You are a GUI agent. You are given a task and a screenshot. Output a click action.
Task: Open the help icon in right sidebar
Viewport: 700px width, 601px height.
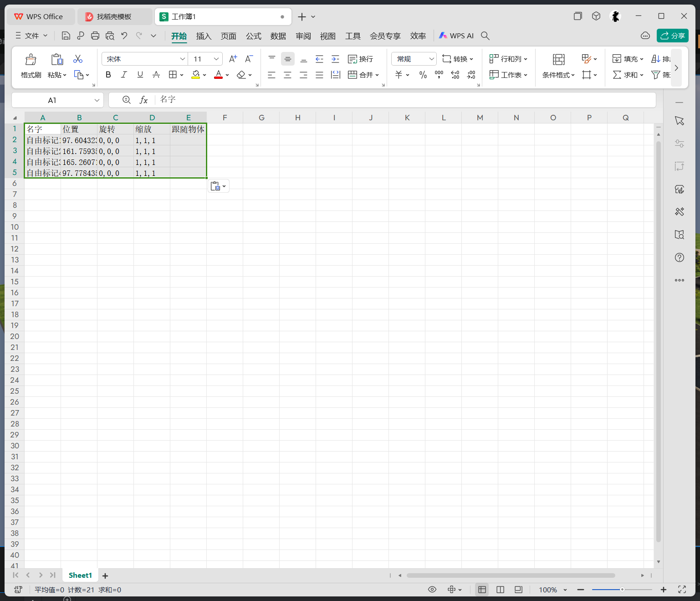(679, 257)
